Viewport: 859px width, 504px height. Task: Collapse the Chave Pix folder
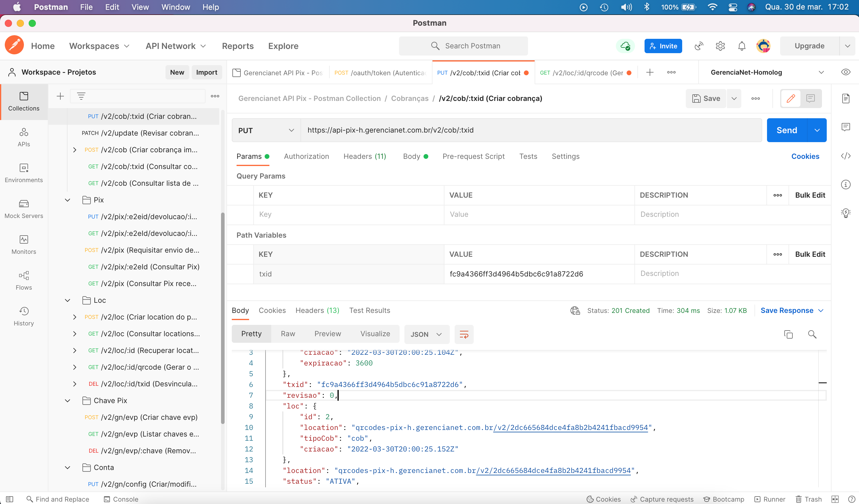(68, 400)
